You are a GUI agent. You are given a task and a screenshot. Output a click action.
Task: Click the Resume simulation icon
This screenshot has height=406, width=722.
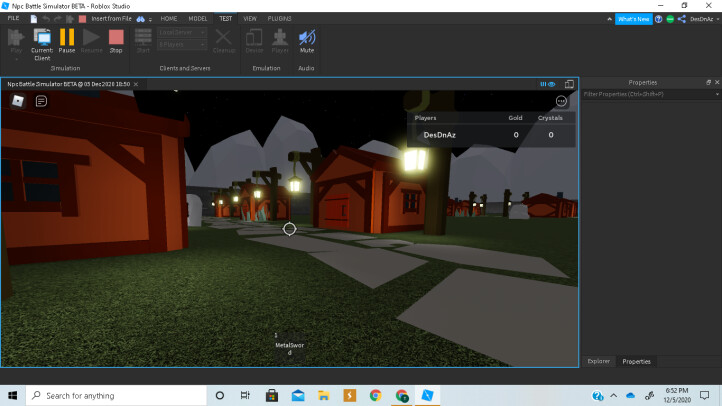(x=91, y=38)
